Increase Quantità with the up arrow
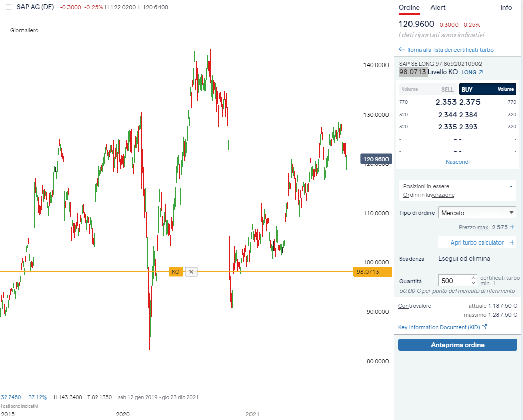This screenshot has height=420, width=523. coord(473,278)
